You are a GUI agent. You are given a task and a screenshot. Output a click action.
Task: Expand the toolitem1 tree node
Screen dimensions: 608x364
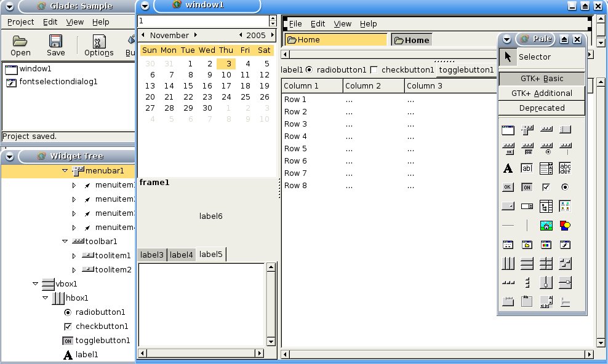tap(74, 256)
